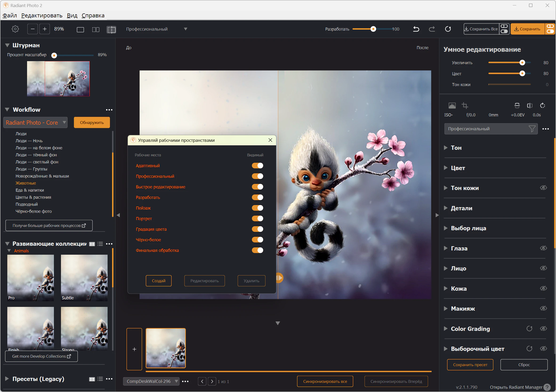The height and width of the screenshot is (392, 556).
Task: Click zoom in plus button
Action: click(44, 29)
